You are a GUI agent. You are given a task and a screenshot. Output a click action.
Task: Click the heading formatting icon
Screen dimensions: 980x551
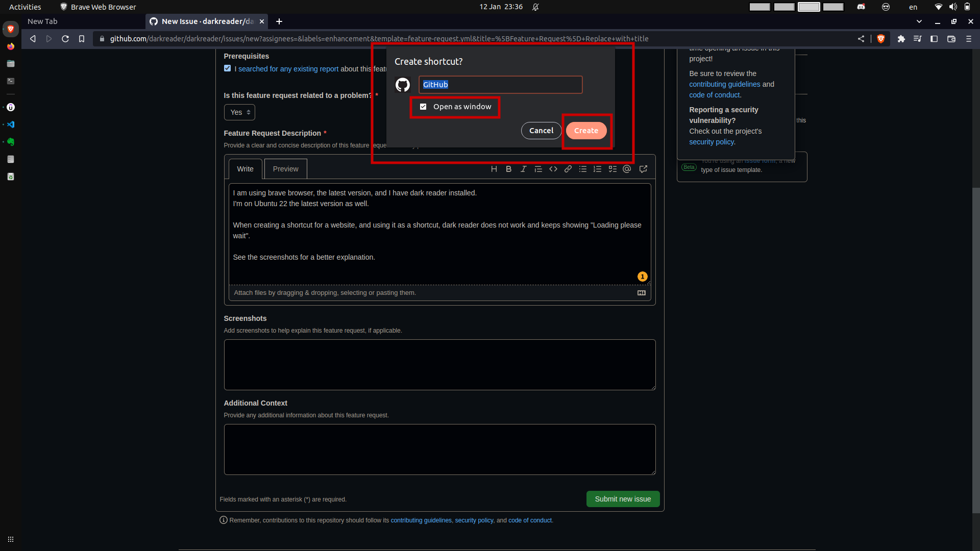click(494, 169)
